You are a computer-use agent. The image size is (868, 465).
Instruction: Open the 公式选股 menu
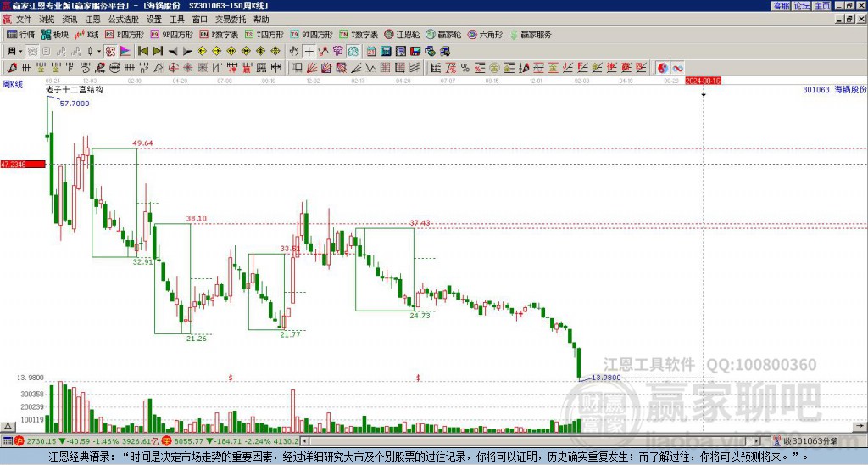pos(124,20)
